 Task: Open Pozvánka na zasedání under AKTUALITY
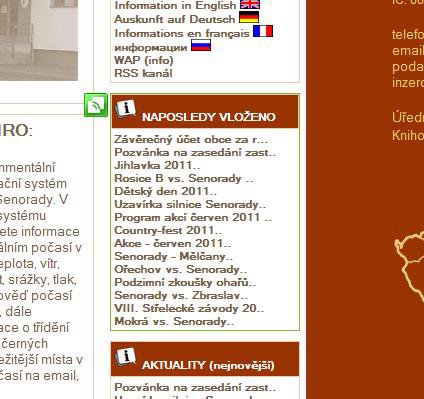point(195,387)
